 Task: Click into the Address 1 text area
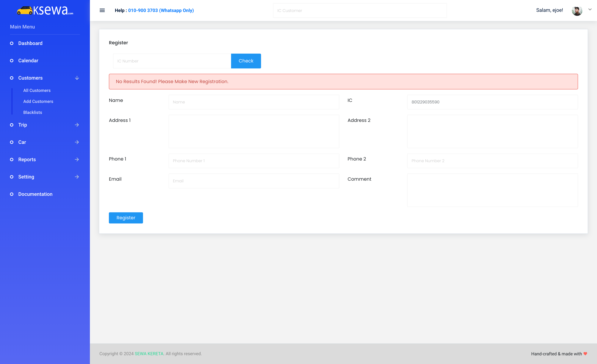[254, 131]
